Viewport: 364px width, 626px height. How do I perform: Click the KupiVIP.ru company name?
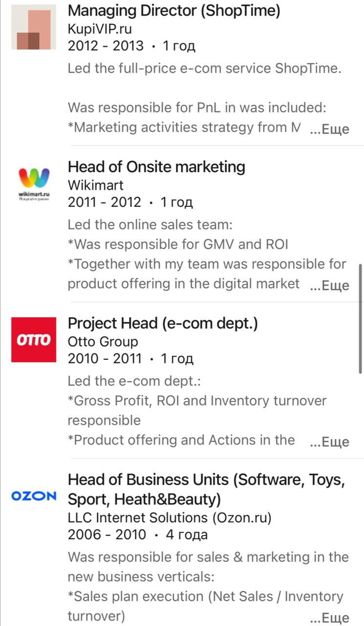click(100, 28)
